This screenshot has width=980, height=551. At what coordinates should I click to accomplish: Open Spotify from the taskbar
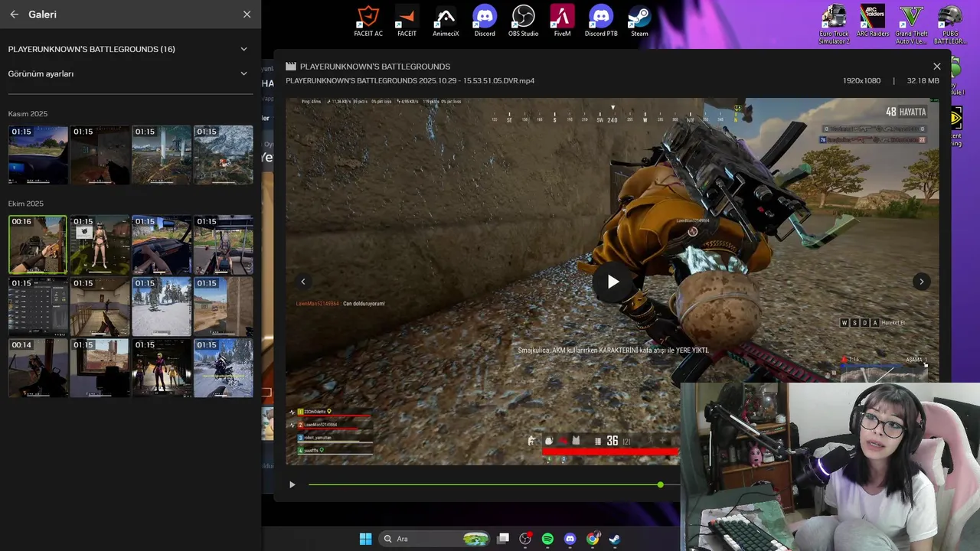(x=547, y=539)
